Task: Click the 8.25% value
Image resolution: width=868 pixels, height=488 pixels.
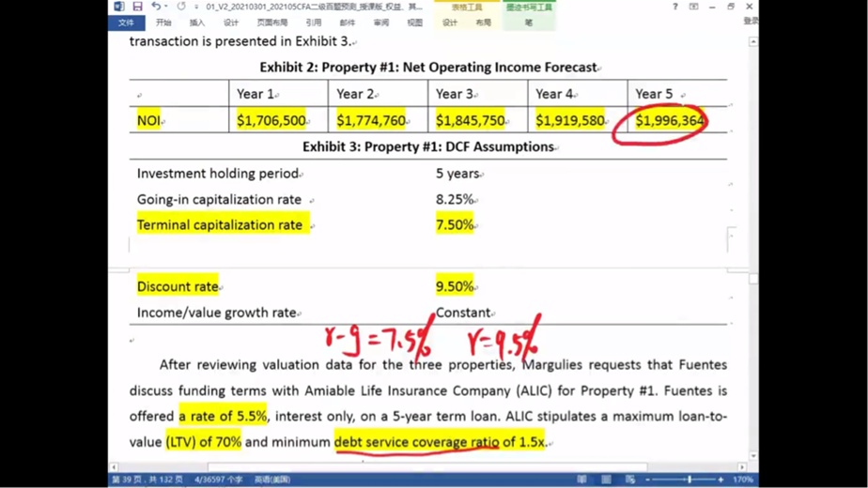Action: (x=455, y=200)
